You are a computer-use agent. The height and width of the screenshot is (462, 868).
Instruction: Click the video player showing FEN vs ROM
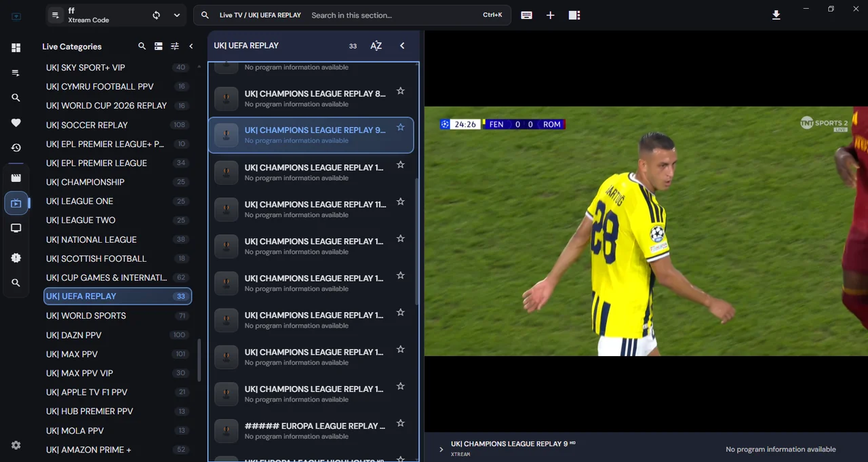[x=646, y=231]
